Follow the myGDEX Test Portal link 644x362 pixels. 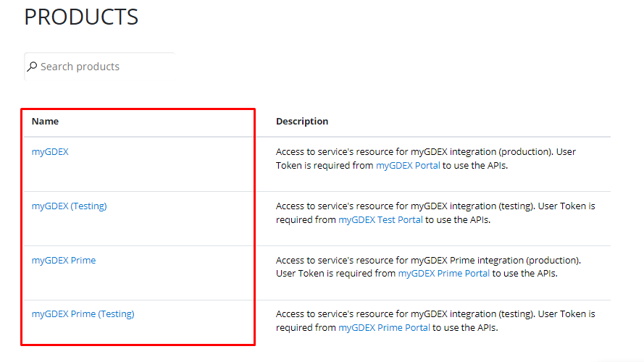pos(380,219)
